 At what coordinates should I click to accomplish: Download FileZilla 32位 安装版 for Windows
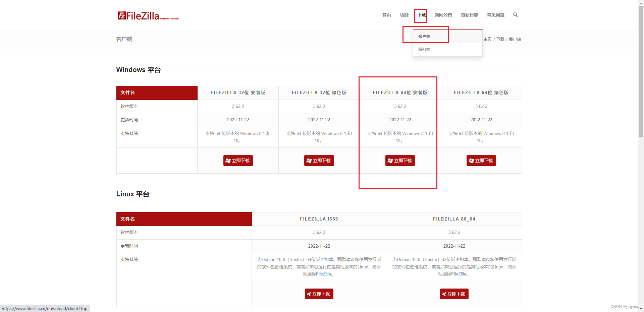tap(238, 161)
